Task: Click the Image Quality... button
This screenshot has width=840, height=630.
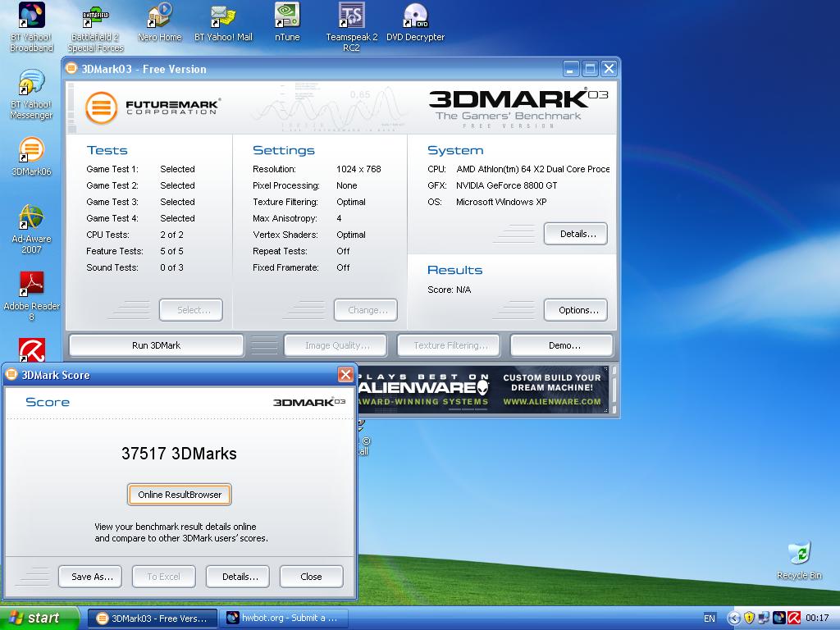Action: [x=336, y=345]
